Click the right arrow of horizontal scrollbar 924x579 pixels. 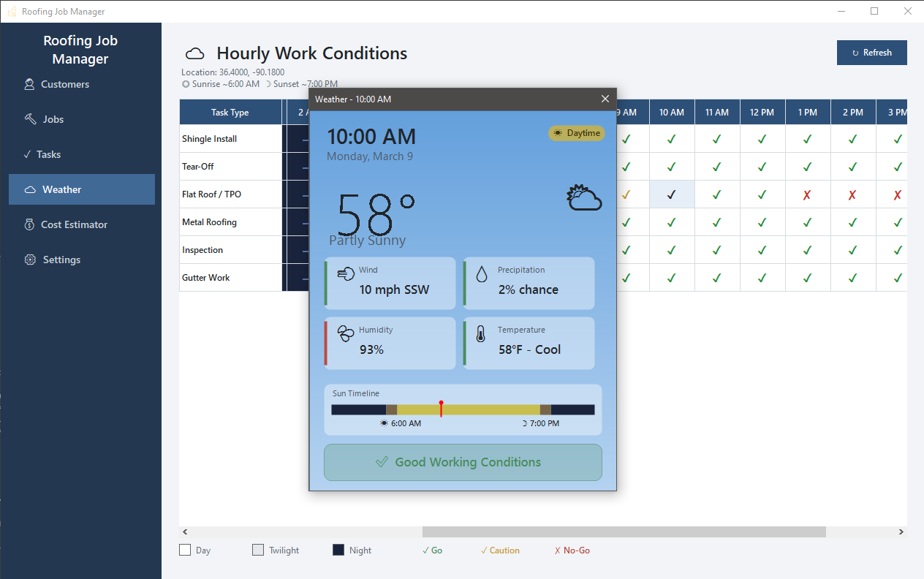pyautogui.click(x=901, y=532)
